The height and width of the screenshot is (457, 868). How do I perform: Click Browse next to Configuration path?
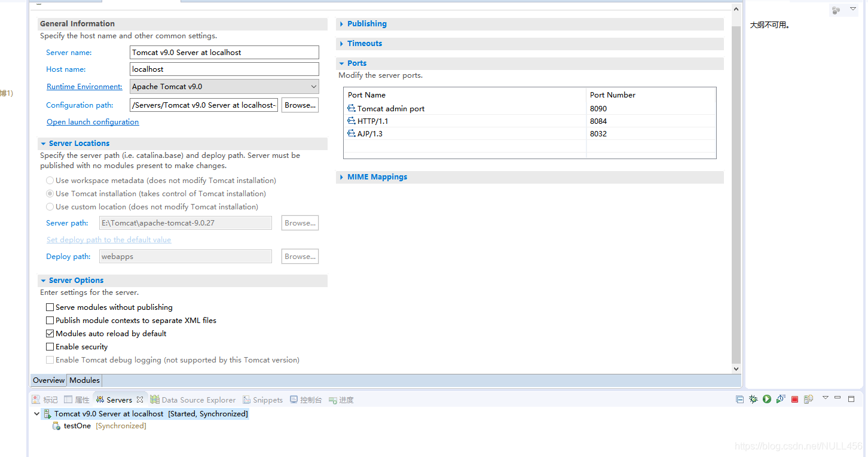point(300,105)
